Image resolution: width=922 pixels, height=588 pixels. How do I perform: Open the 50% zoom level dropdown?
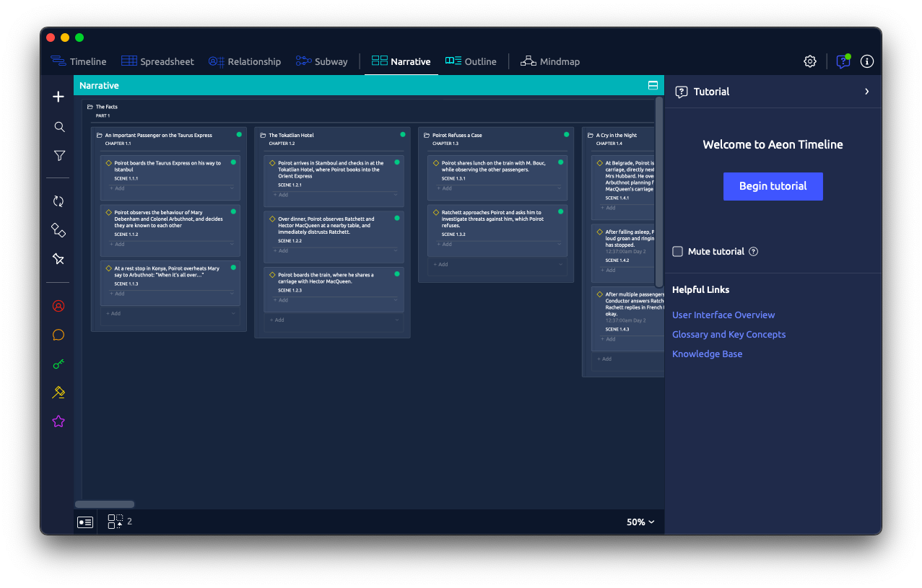click(x=640, y=522)
